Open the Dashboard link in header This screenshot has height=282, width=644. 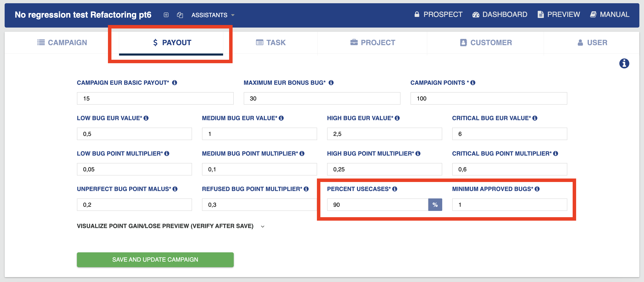pyautogui.click(x=499, y=15)
